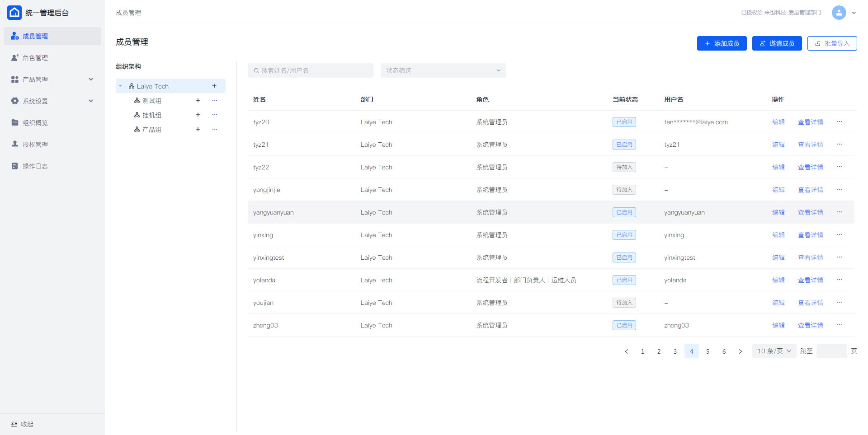Open more actions for the tyz21 row
868x435 pixels.
coord(840,144)
